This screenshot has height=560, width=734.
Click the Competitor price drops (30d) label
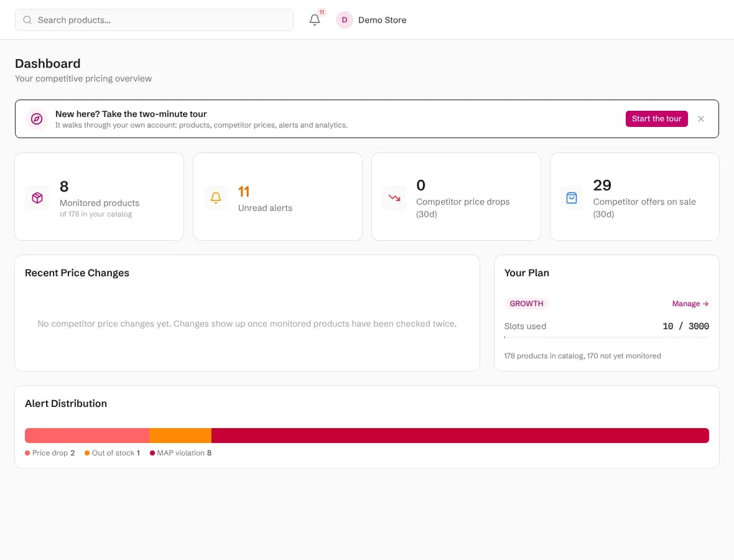click(463, 207)
